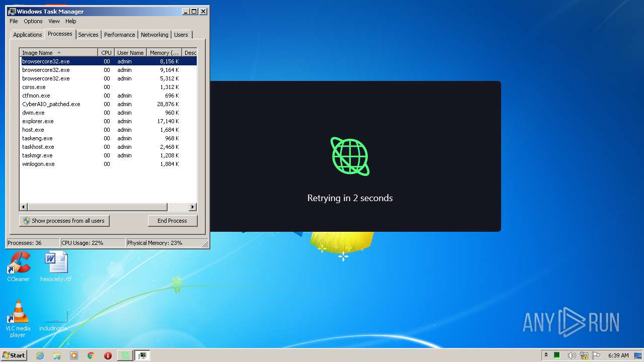Open the Help menu
Screen dimensions: 644x362
click(x=71, y=21)
